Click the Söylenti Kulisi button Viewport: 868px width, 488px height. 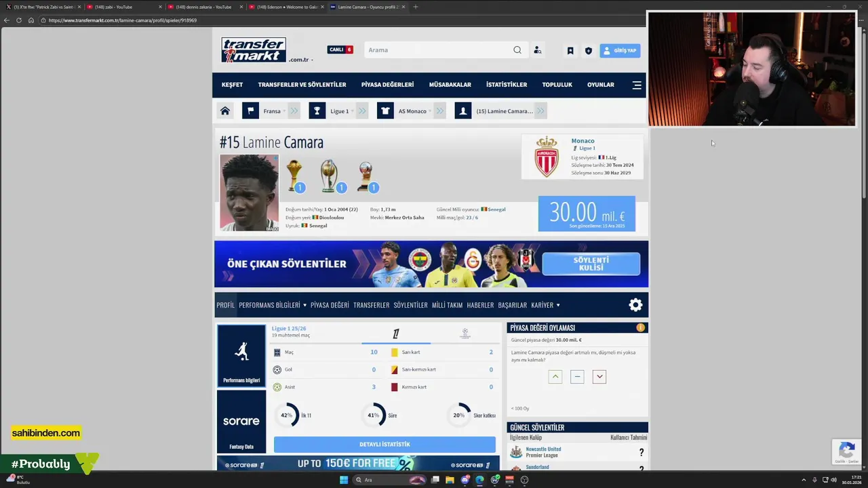tap(591, 264)
